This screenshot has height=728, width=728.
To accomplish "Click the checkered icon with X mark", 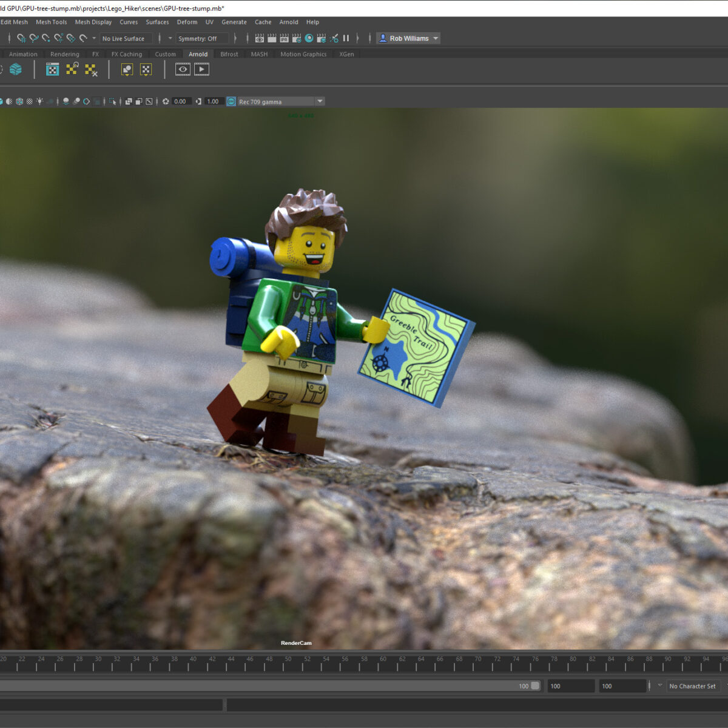I will (x=91, y=70).
